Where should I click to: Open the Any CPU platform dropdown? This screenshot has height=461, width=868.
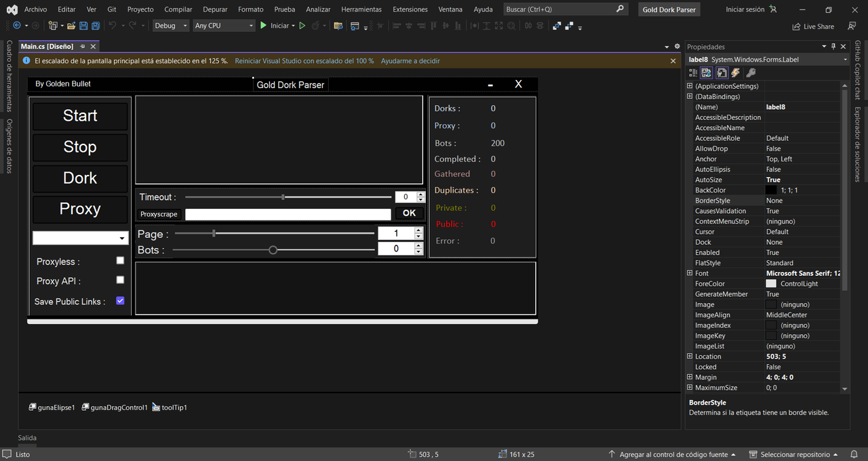click(224, 26)
